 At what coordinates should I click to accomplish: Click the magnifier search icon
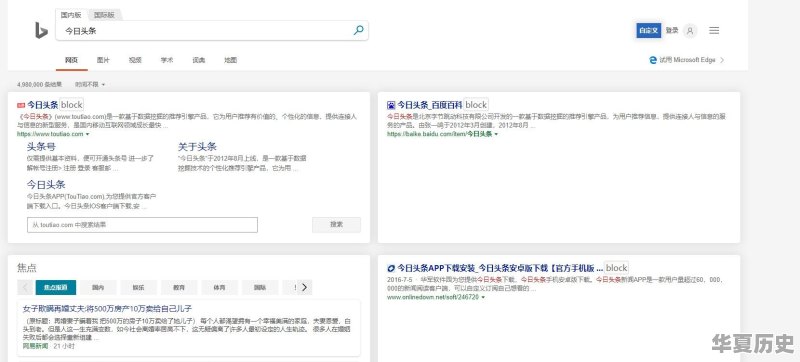pyautogui.click(x=359, y=31)
